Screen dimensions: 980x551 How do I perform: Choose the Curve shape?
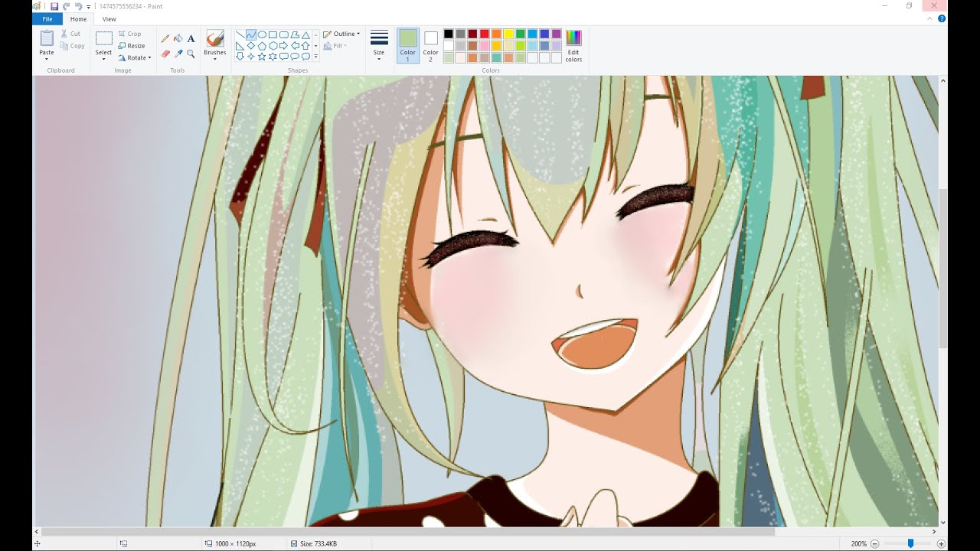click(x=251, y=34)
